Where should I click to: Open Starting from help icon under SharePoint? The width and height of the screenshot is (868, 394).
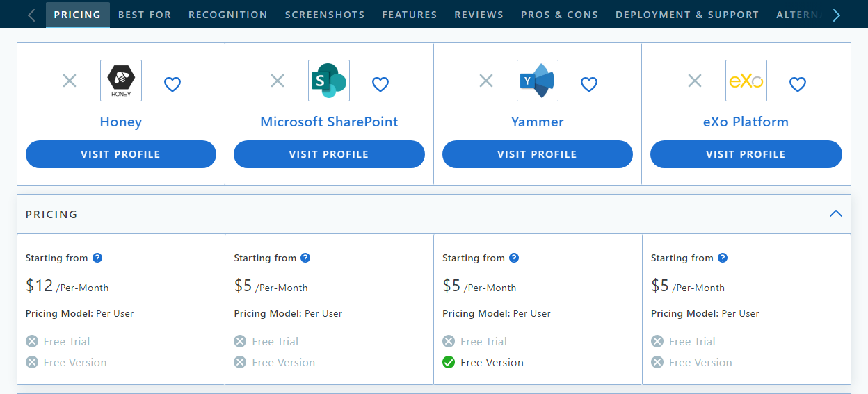coord(305,258)
